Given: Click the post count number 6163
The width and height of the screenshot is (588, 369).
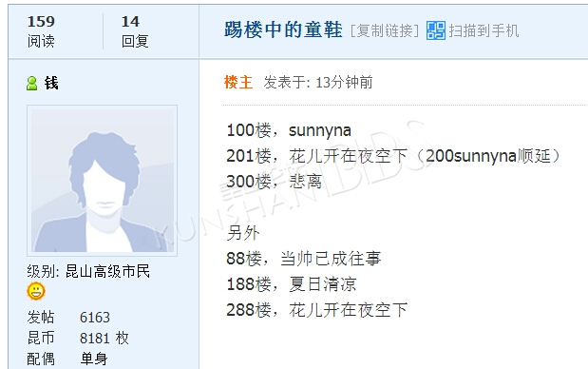Looking at the screenshot, I should [x=95, y=318].
